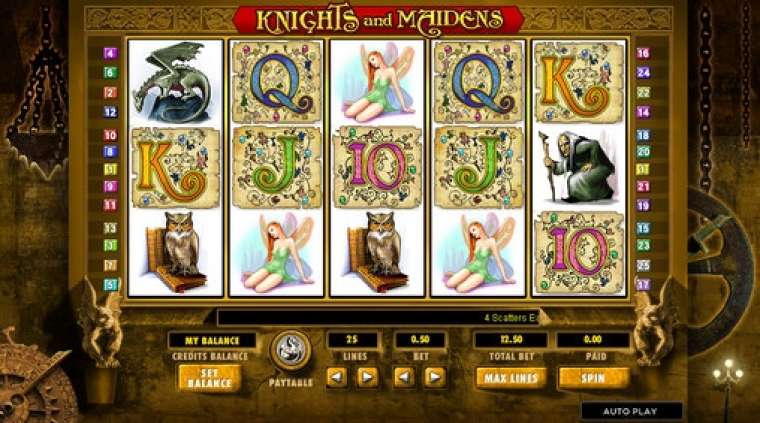Select payline marker 10 on the left

(110, 135)
